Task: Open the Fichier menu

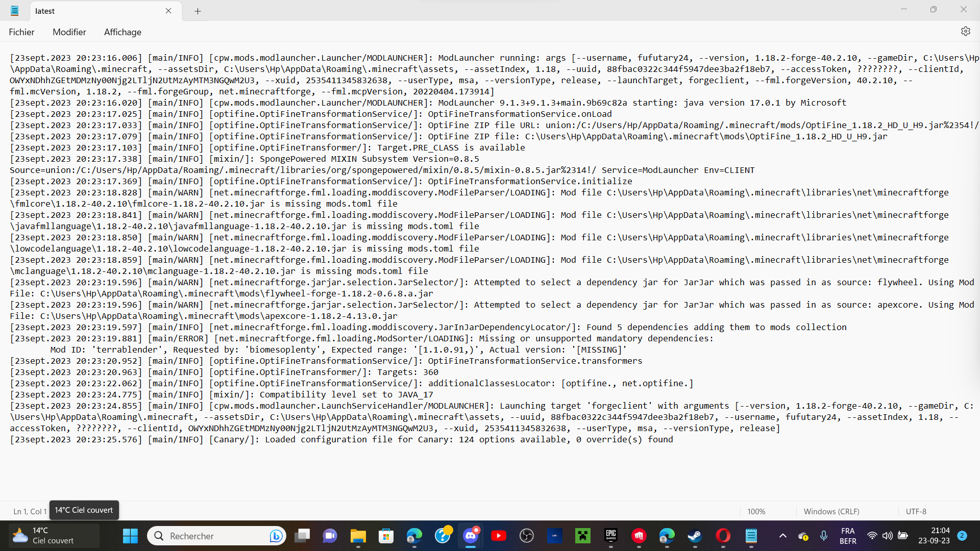Action: [21, 32]
